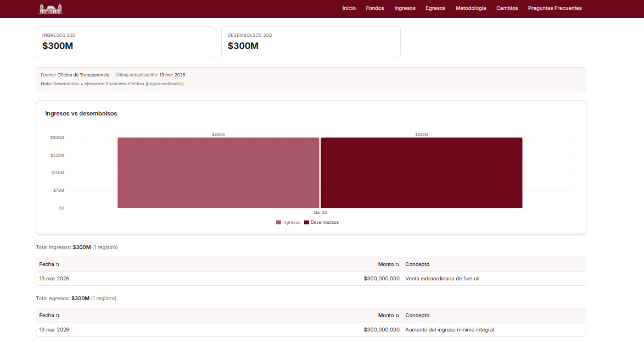Navigate to Egresos in top menu
This screenshot has width=644, height=343.
coord(435,8)
